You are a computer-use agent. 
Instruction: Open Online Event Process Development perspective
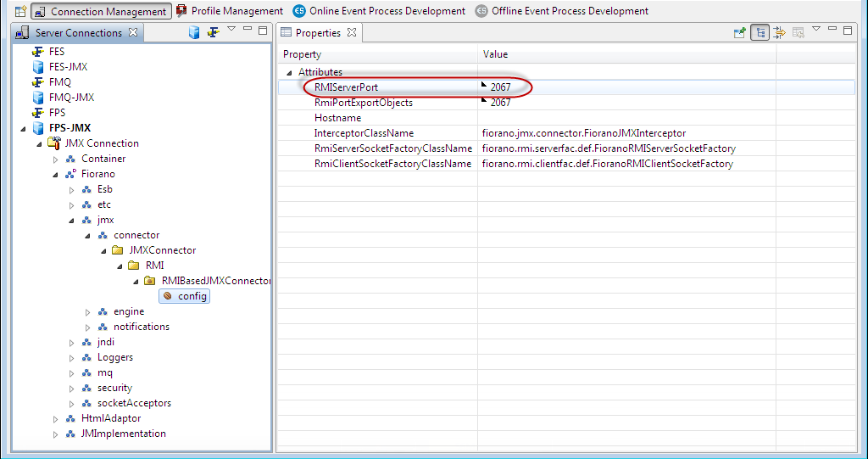(x=379, y=11)
